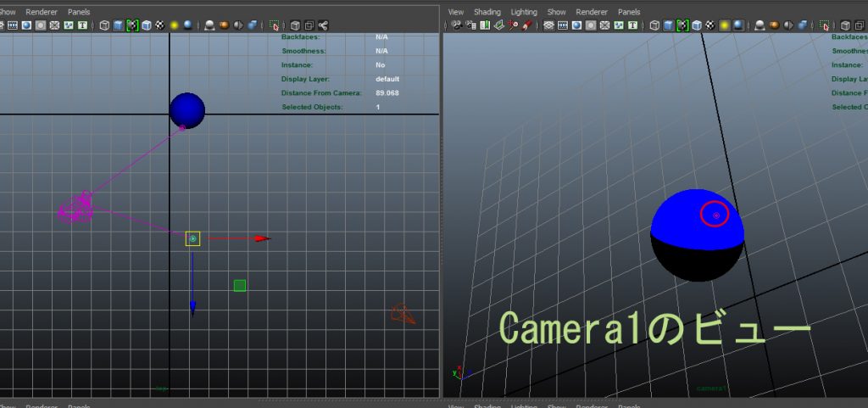Open View menu in camera1 panel
This screenshot has width=868, height=408.
pyautogui.click(x=455, y=12)
